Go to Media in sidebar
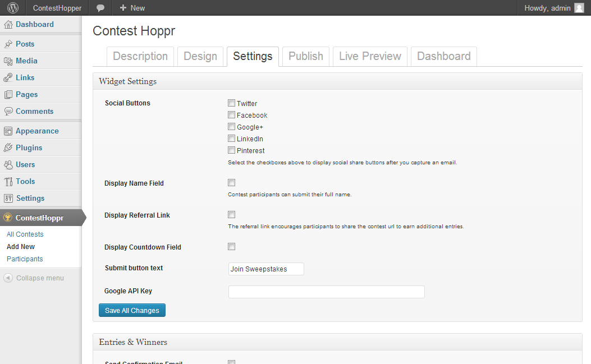Viewport: 591px width, 364px height. point(41,61)
